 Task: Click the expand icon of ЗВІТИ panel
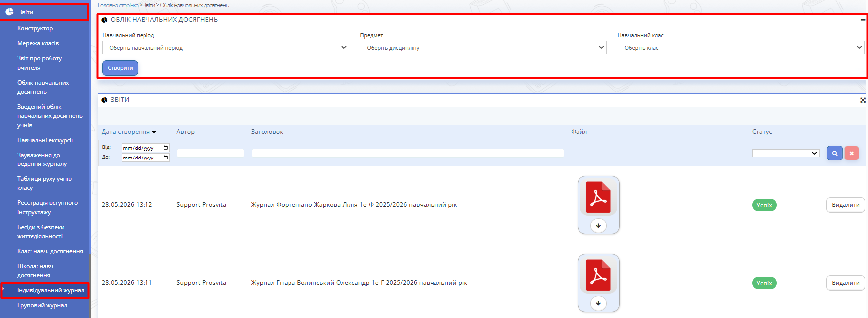863,100
